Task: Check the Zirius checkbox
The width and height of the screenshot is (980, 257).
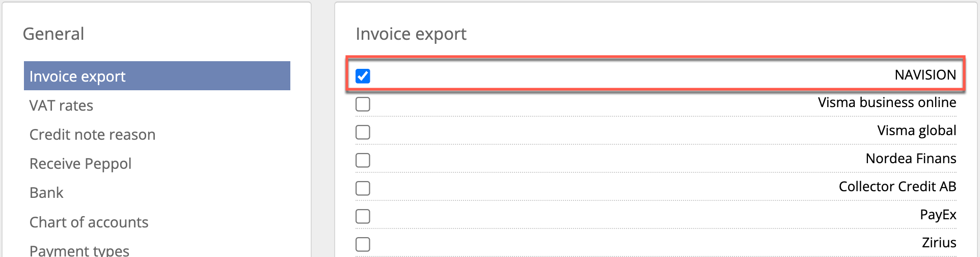Action: coord(363,244)
